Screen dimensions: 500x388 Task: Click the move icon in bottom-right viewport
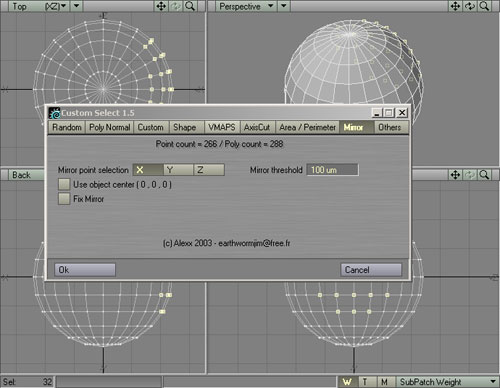(455, 175)
